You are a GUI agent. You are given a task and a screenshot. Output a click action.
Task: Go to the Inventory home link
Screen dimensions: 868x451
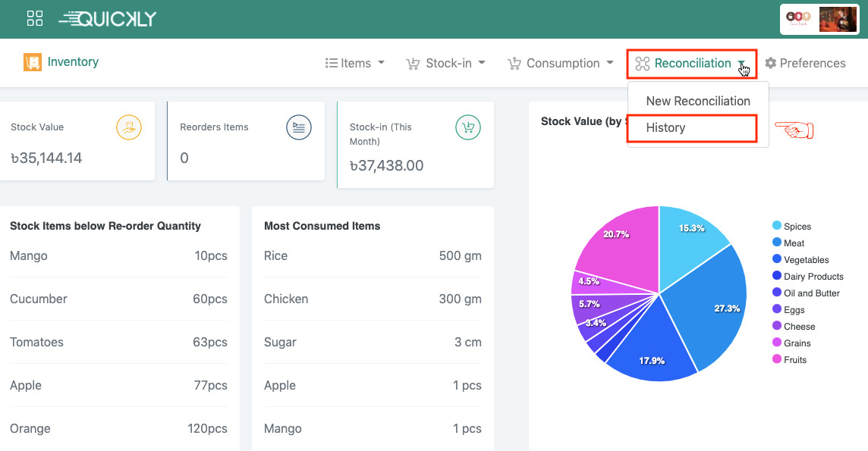[x=73, y=62]
